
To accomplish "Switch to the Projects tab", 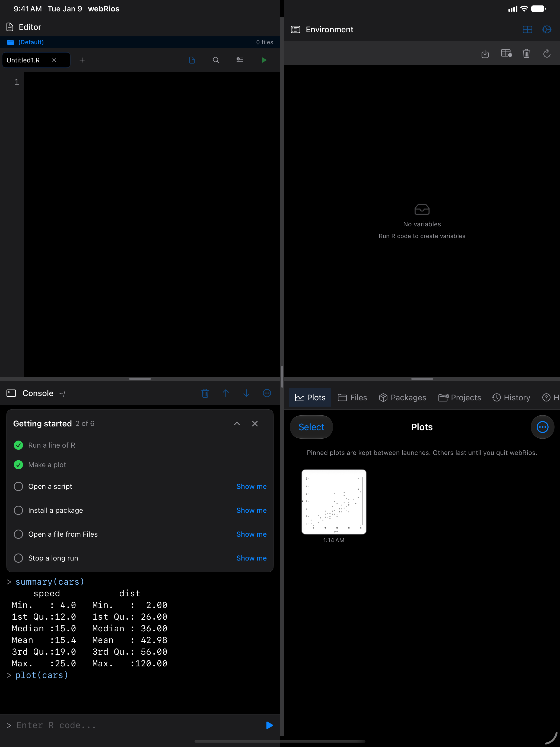I will 459,397.
